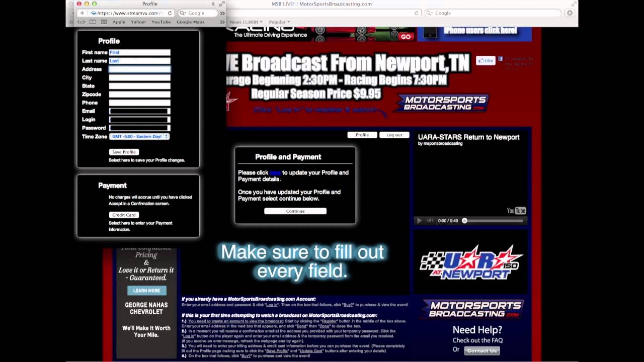Open the Google Maps bookmark
644x362 pixels.
[x=190, y=22]
